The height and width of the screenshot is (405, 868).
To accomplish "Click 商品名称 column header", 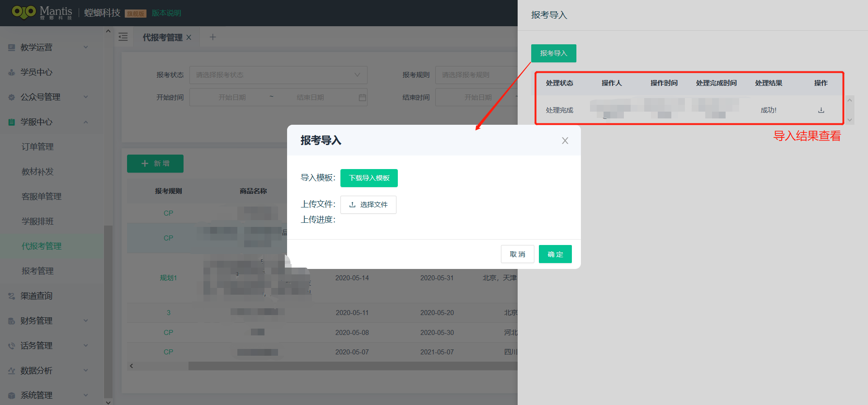I will 253,191.
